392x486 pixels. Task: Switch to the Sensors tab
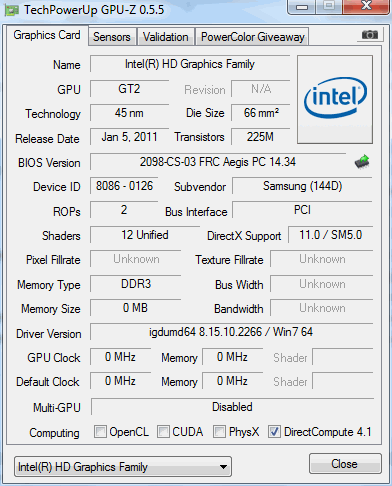(x=112, y=37)
